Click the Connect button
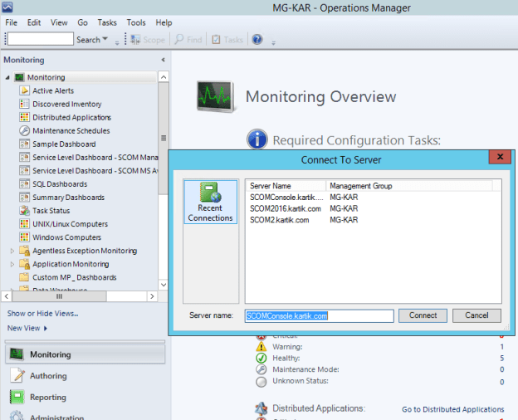518x420 pixels. pyautogui.click(x=423, y=315)
